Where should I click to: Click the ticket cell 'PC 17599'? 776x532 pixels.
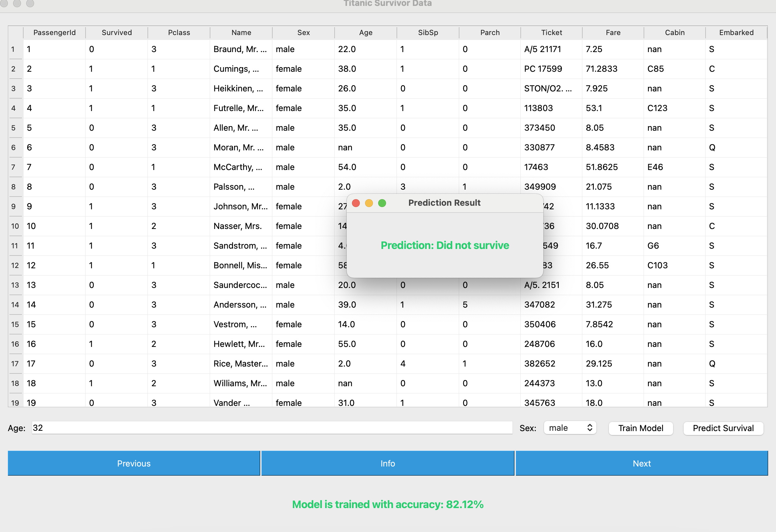coord(552,69)
